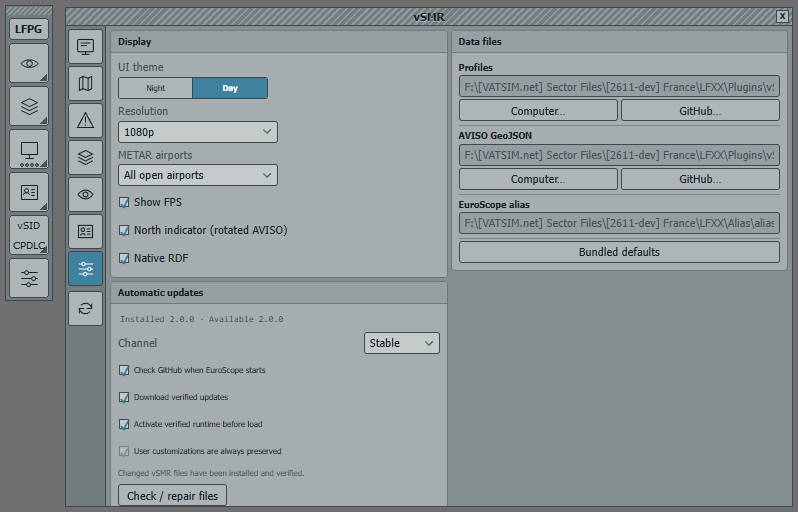Click the AVISO GeoJSON path field

coord(619,155)
